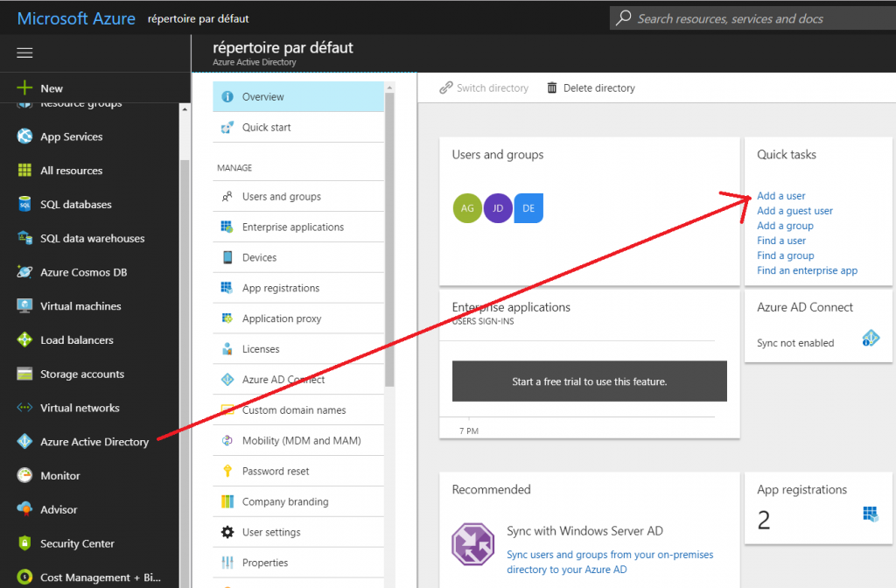This screenshot has height=588, width=896.
Task: Click Add a user link
Action: coord(781,195)
